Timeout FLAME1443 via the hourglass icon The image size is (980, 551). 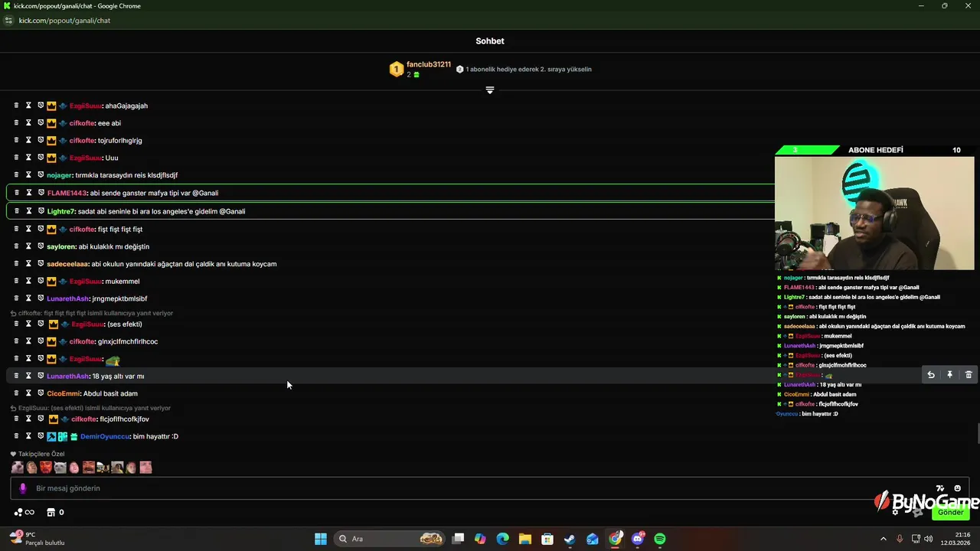pos(29,193)
